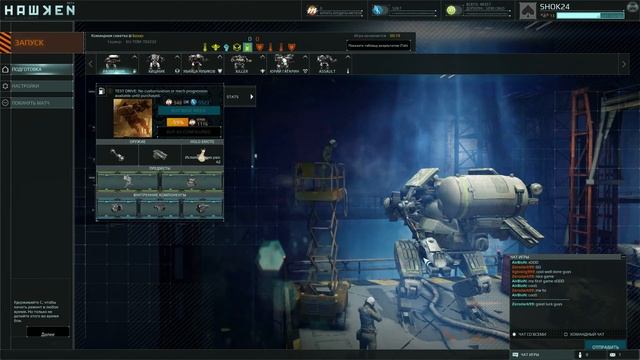640x360 pixels.
Task: Select the second internal component slot
Action: (160, 208)
